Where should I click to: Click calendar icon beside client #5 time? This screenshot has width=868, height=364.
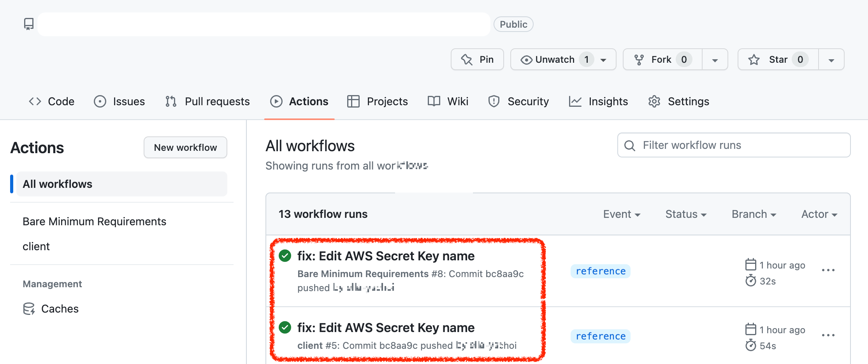750,329
